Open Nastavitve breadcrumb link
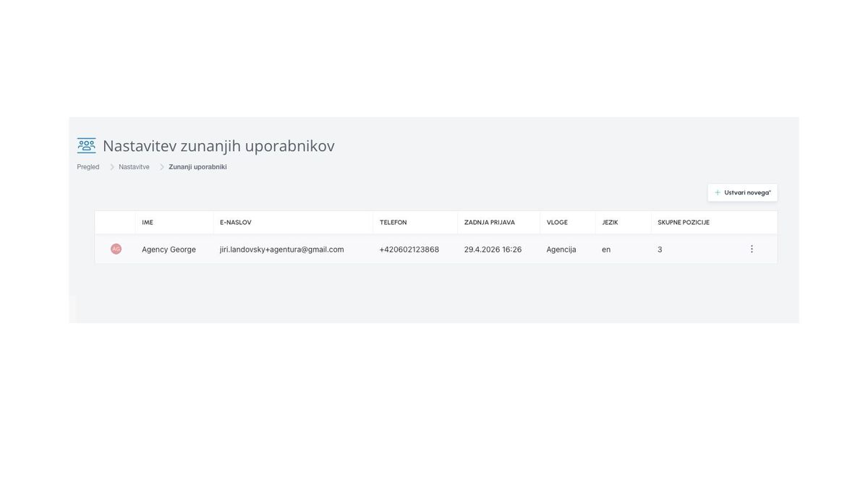Viewport: 868px width, 488px height. tap(134, 167)
